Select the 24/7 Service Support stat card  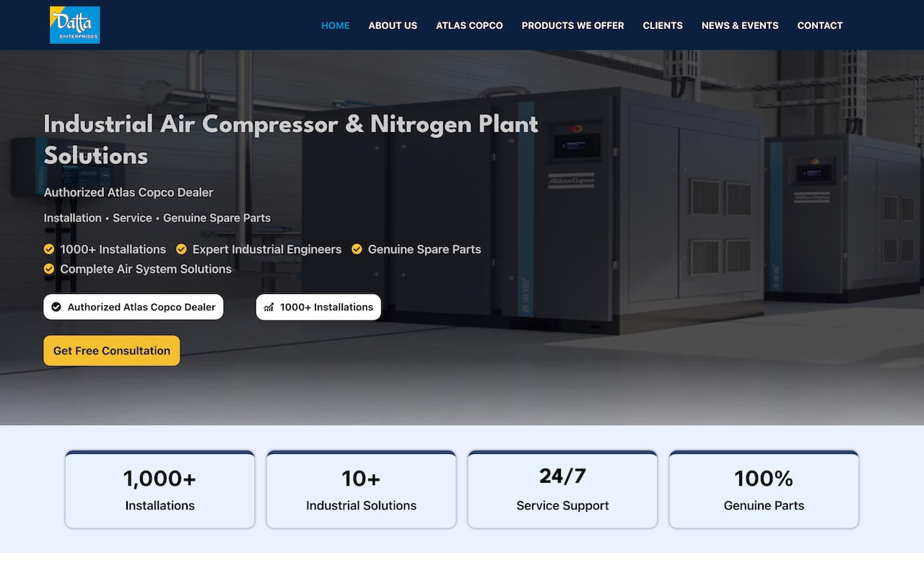pyautogui.click(x=562, y=489)
